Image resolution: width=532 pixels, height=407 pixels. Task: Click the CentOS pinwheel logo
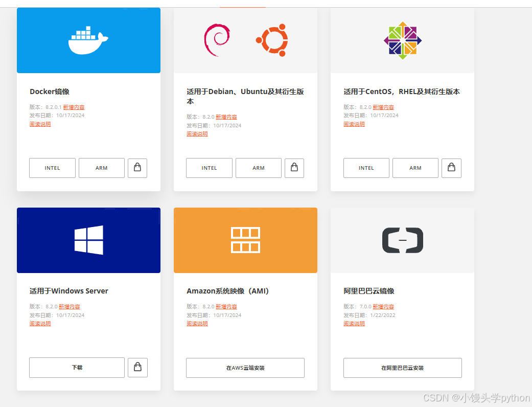(403, 40)
